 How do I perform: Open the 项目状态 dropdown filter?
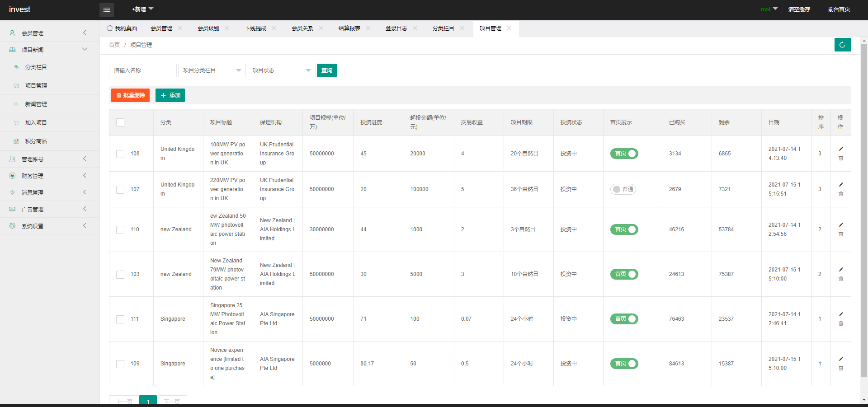coord(281,70)
